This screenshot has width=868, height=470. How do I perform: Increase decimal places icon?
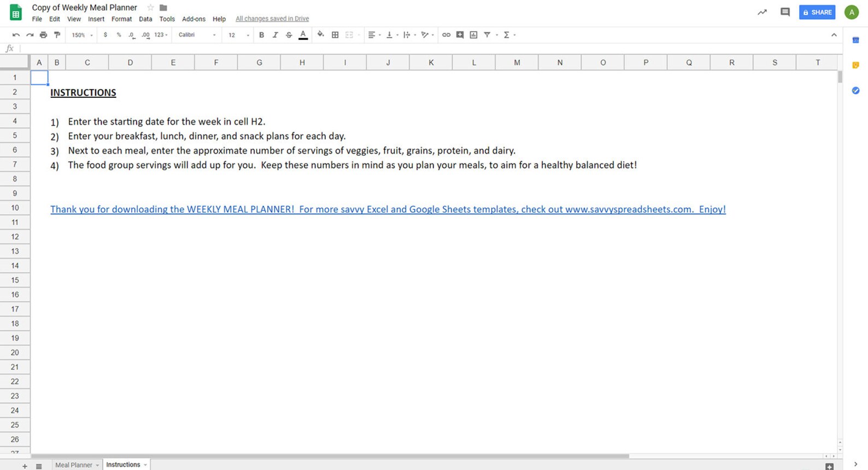(x=145, y=35)
